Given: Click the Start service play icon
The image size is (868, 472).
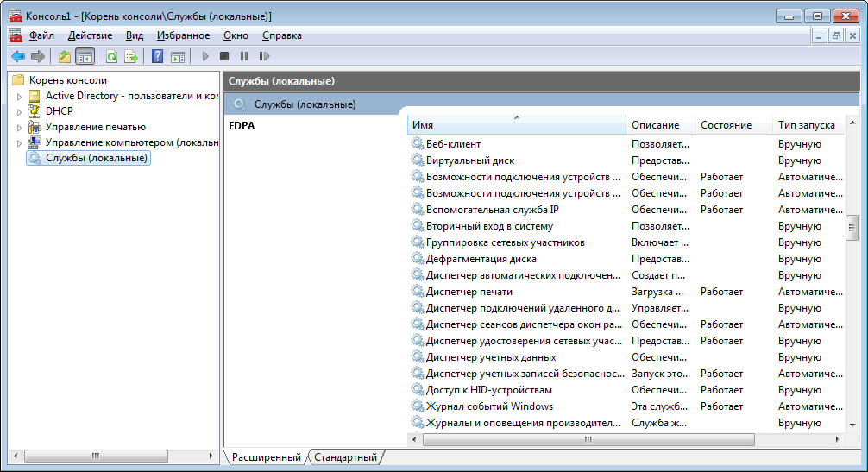Looking at the screenshot, I should [205, 56].
